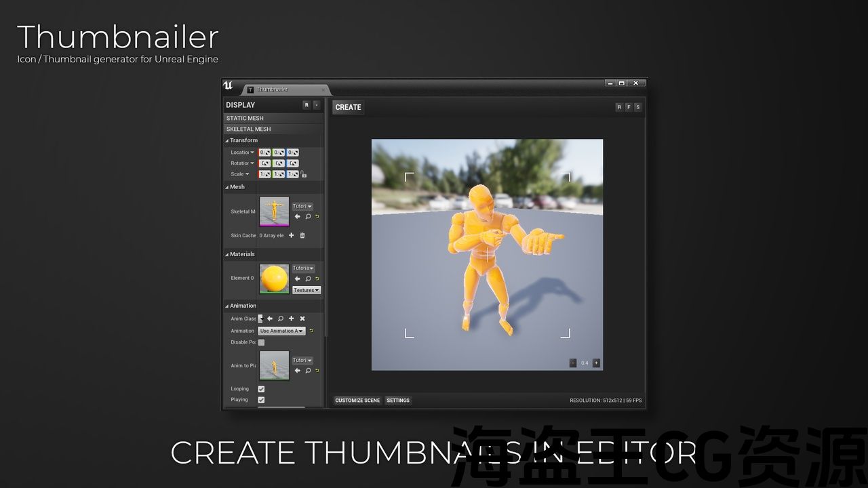Click the CREATE button
This screenshot has width=868, height=488.
pyautogui.click(x=348, y=107)
